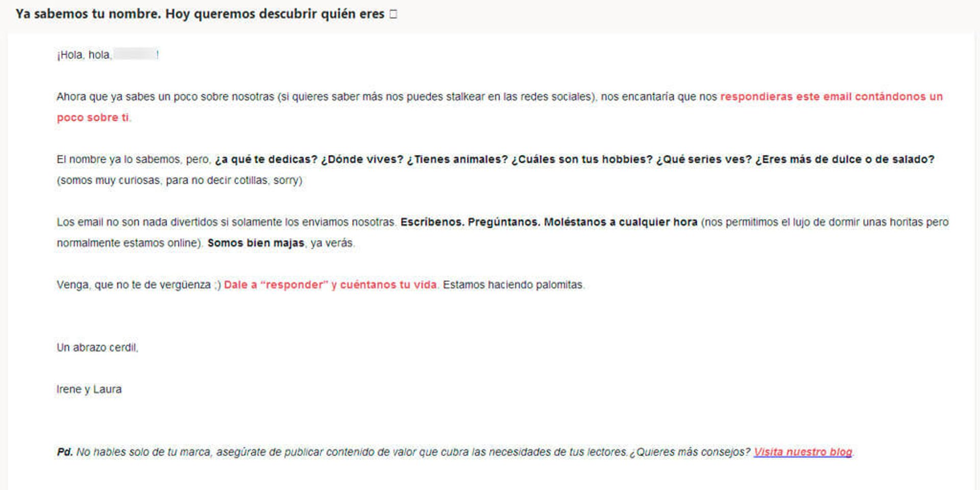
Task: Click red text "respondieras este email contándonos un"
Action: [831, 97]
